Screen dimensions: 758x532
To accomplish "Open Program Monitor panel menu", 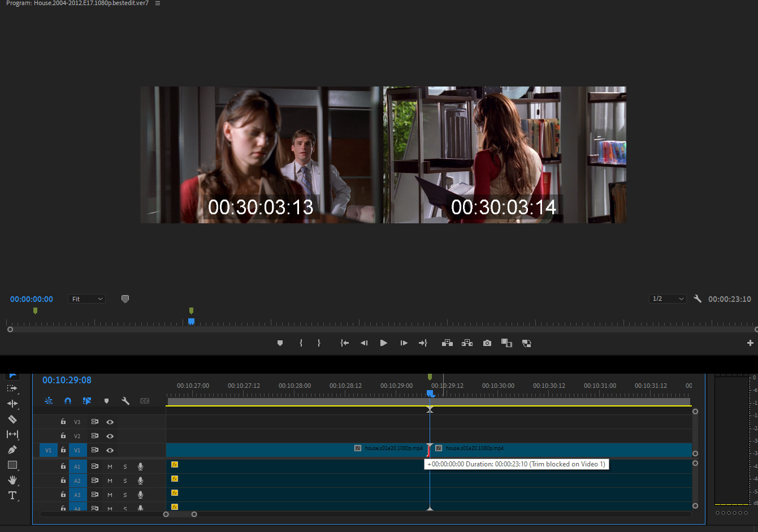I will 158,3.
